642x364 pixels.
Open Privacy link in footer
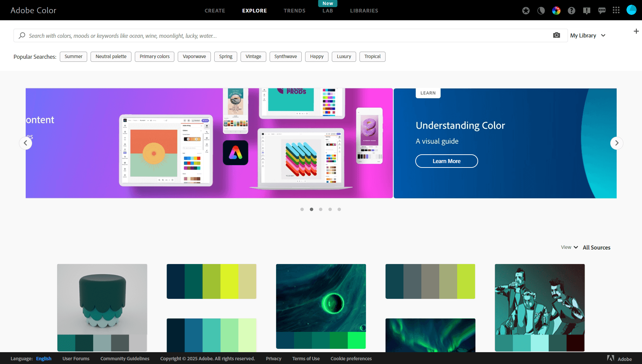[273, 359]
